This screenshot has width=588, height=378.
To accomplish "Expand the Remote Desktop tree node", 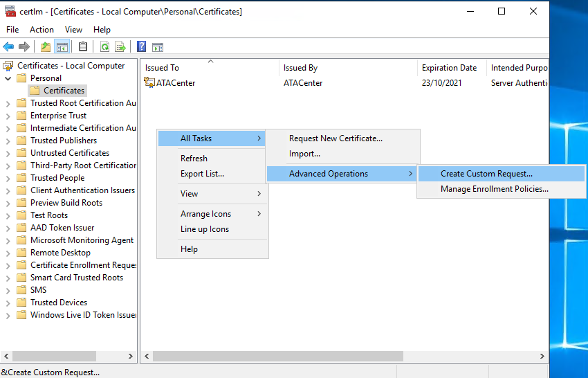I will tap(8, 253).
